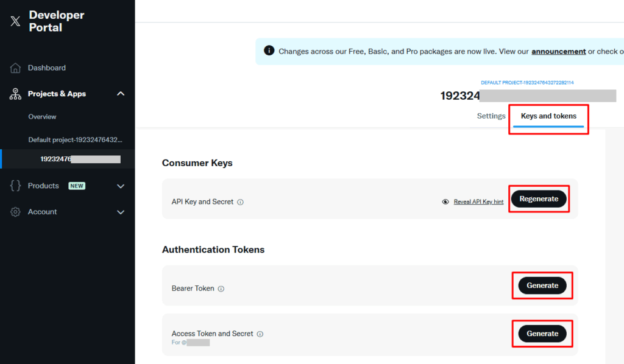The height and width of the screenshot is (364, 624).
Task: Click the Bearer Token label
Action: tap(193, 289)
